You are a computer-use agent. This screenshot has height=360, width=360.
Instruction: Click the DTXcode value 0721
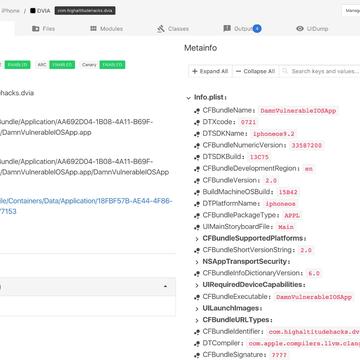tap(248, 122)
